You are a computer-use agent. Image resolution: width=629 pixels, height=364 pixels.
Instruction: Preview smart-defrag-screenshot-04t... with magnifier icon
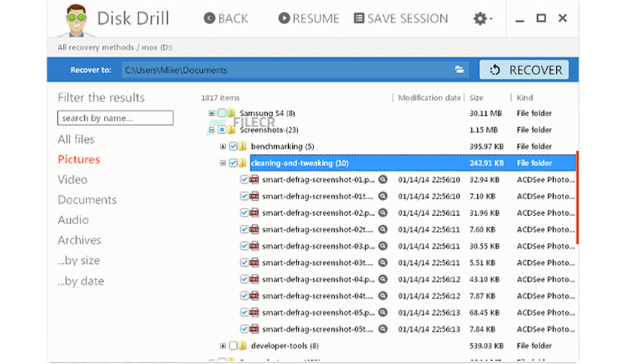coord(383,296)
